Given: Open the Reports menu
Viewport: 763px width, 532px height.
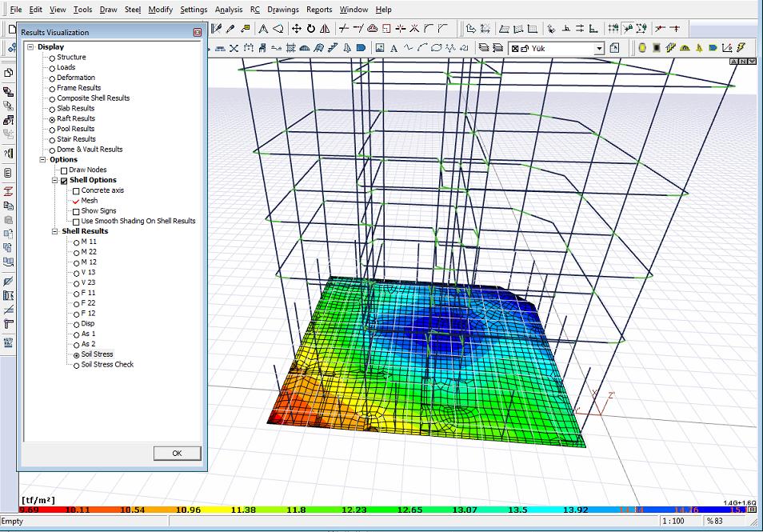Looking at the screenshot, I should click(x=319, y=10).
